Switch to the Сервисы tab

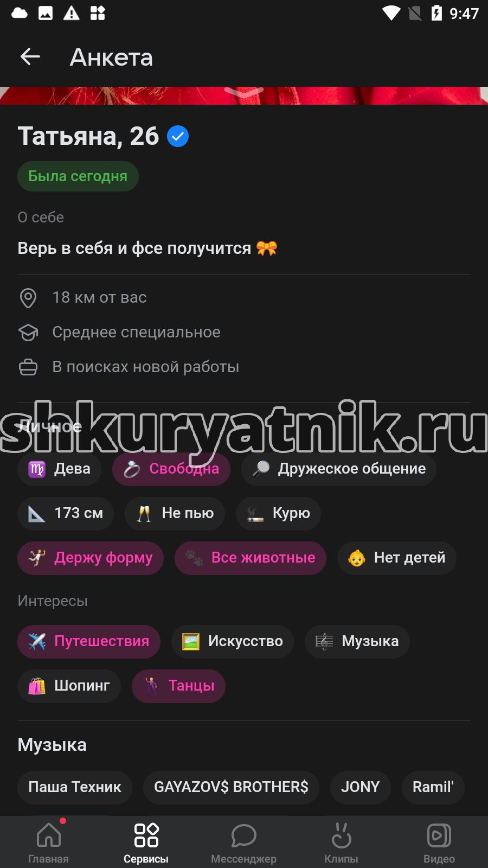coord(146,843)
